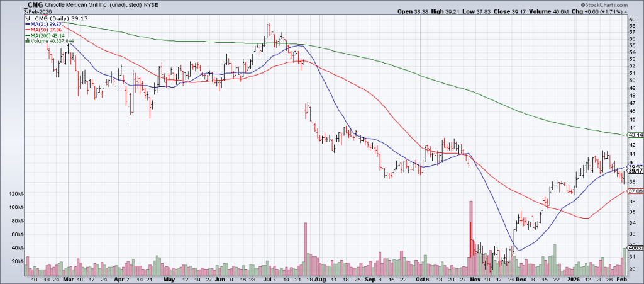Click the candlestick icon beside the CMG legend
Screen dimensions: 644x284
(27, 19)
